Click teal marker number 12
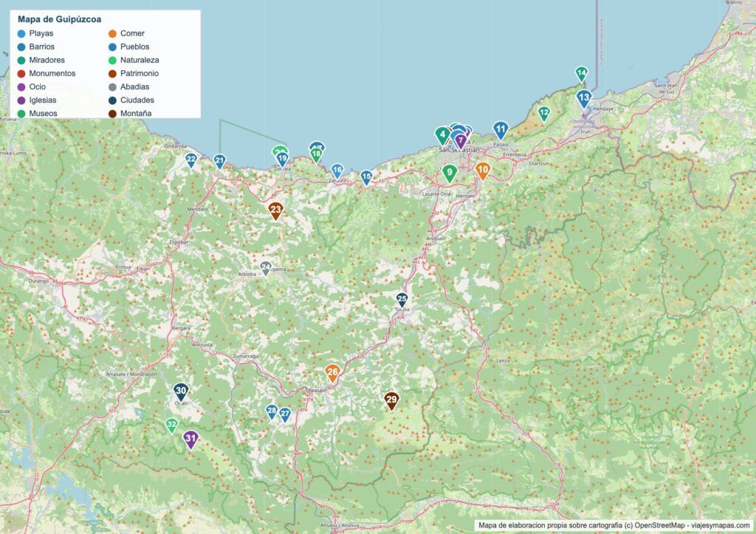Image resolution: width=756 pixels, height=534 pixels. pyautogui.click(x=544, y=114)
